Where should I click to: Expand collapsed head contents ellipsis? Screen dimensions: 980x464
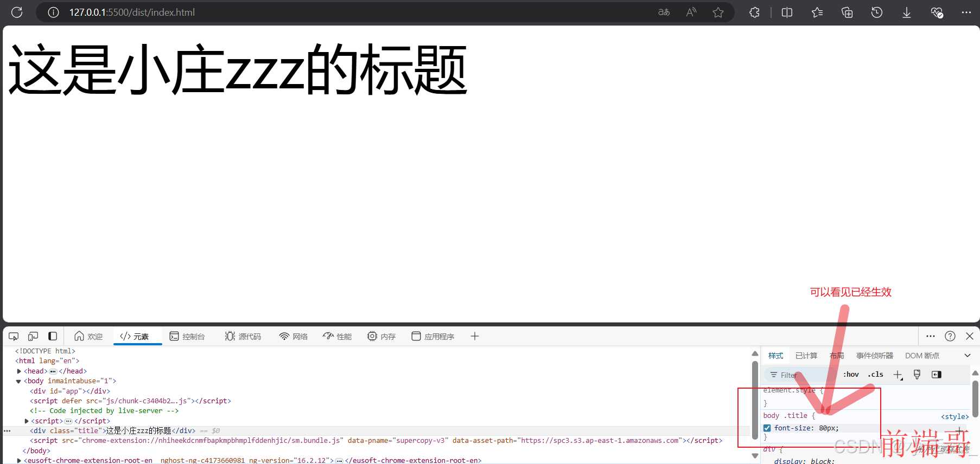53,371
